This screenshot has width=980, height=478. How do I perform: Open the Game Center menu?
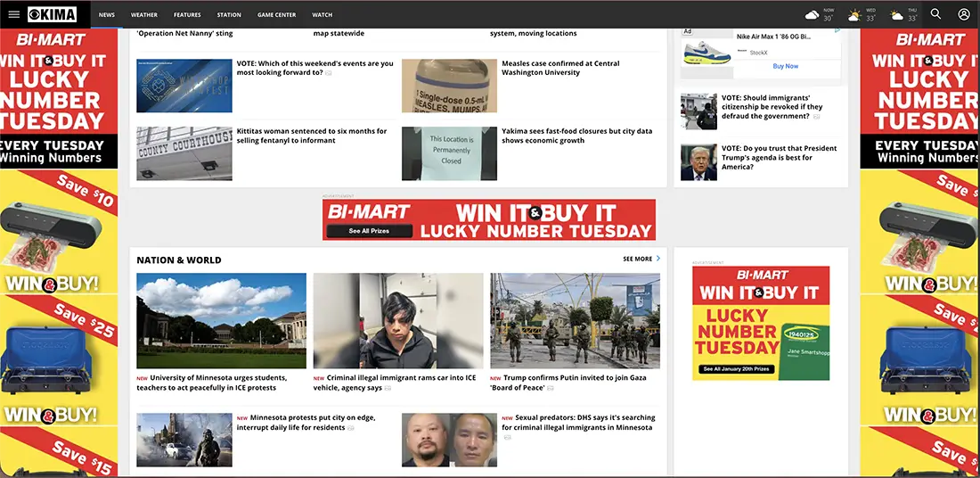276,14
